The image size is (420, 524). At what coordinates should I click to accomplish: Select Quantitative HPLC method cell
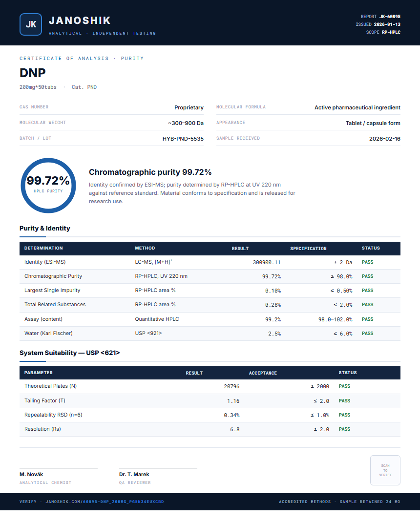[x=157, y=319]
